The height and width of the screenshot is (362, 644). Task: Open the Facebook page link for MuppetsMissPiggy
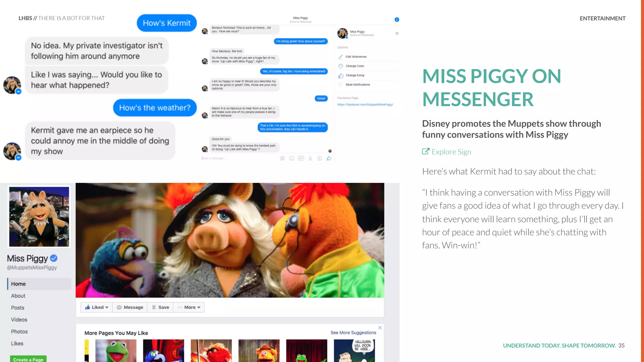[365, 105]
